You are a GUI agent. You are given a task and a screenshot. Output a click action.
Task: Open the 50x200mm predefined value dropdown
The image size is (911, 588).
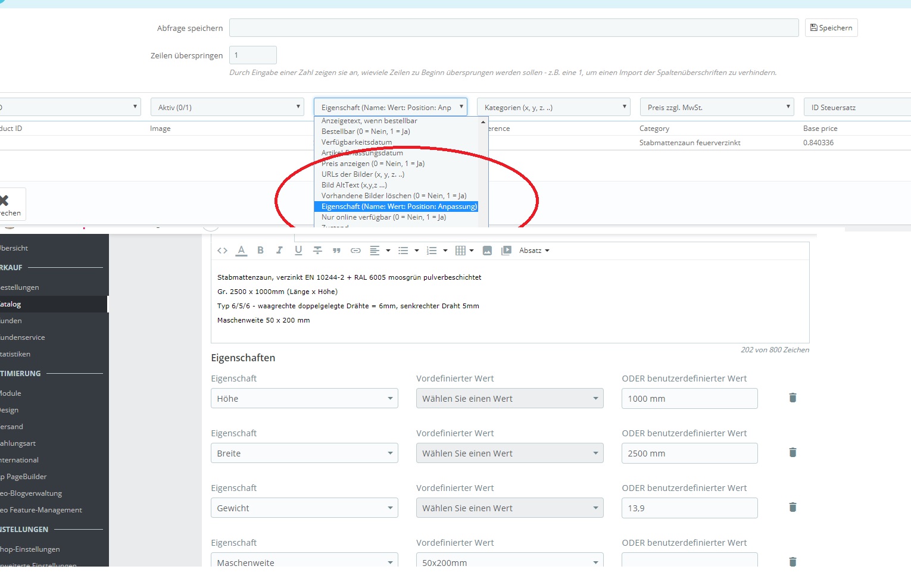510,560
